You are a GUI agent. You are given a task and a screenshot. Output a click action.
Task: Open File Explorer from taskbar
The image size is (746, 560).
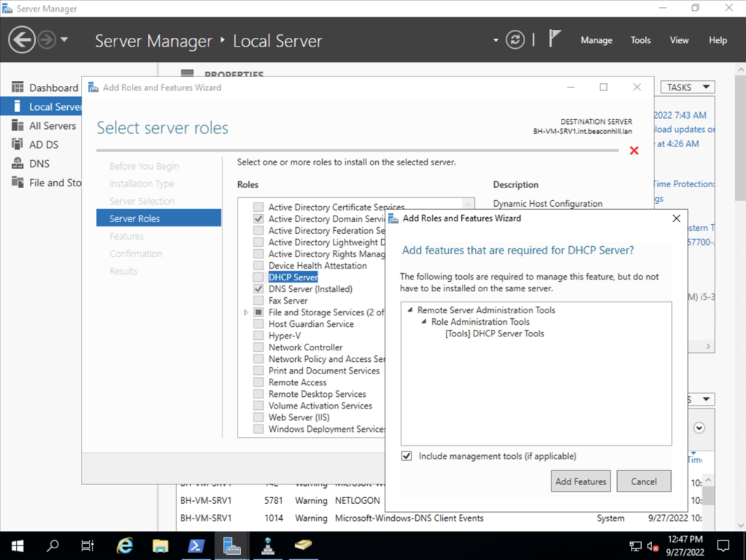pyautogui.click(x=160, y=545)
